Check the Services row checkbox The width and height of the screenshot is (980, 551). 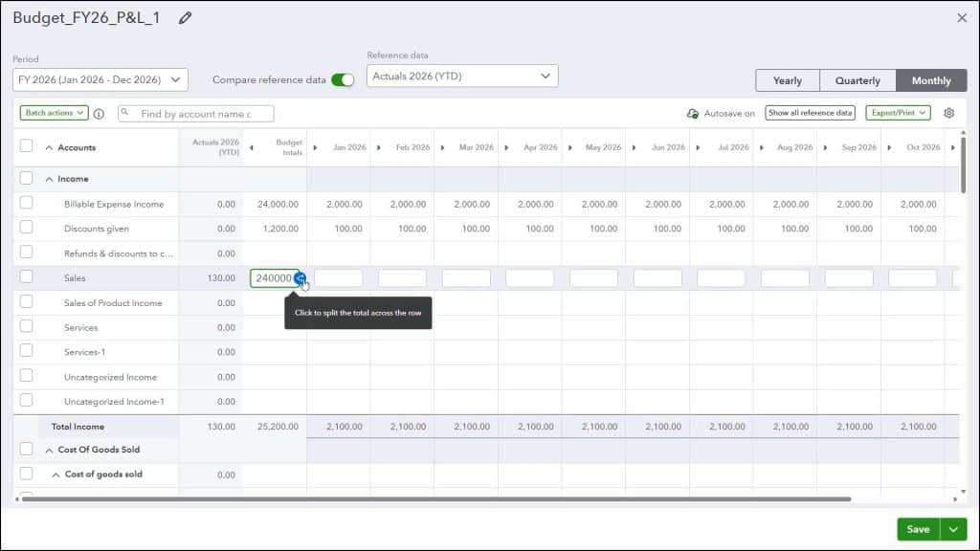point(26,326)
